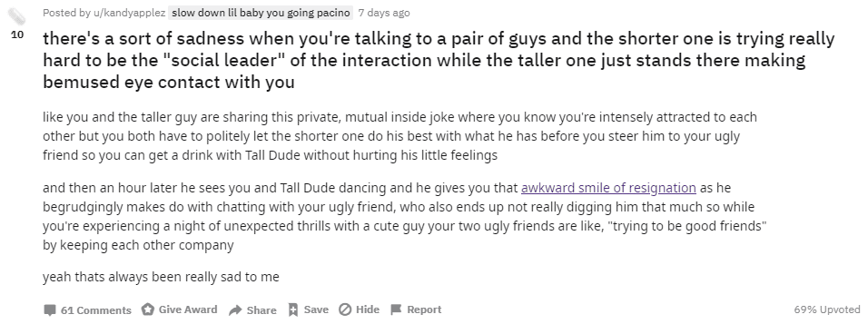Screen dimensions: 868x334
Task: Click the post score number 10
Action: (17, 34)
